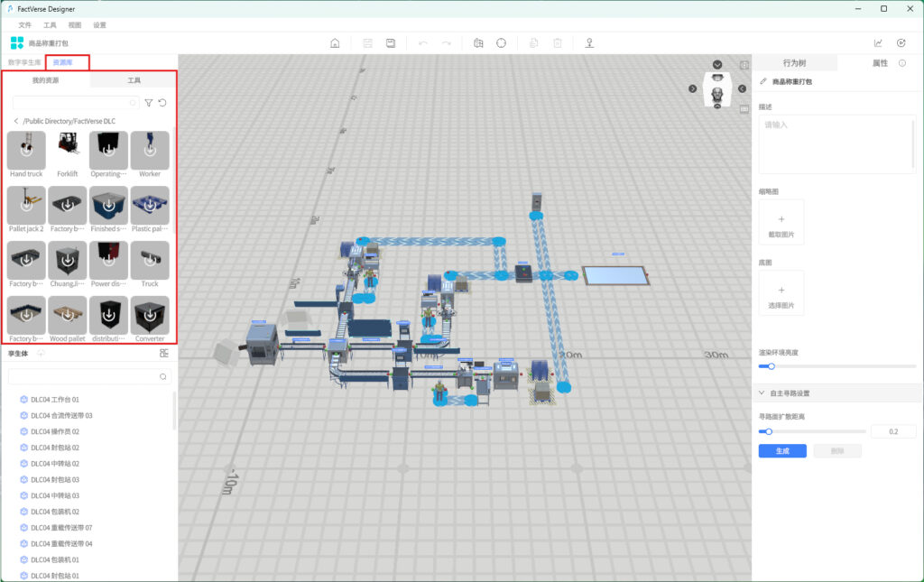Open the 文件 menu
This screenshot has width=924, height=582.
[24, 25]
